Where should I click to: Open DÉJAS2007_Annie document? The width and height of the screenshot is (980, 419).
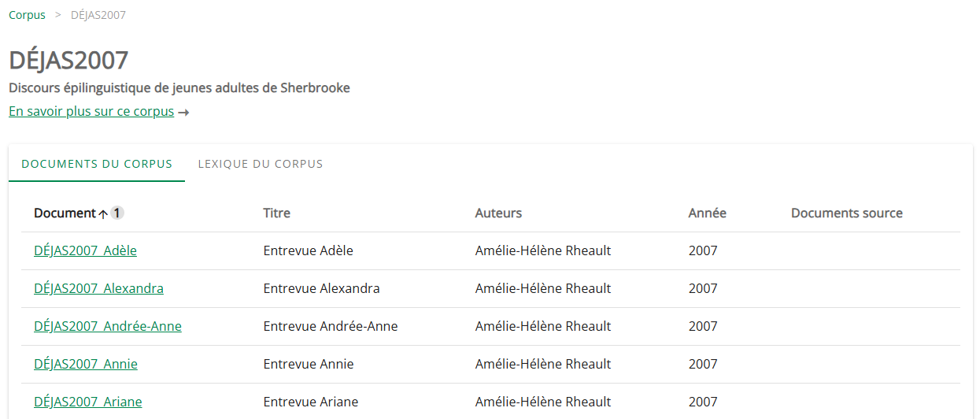(x=85, y=364)
